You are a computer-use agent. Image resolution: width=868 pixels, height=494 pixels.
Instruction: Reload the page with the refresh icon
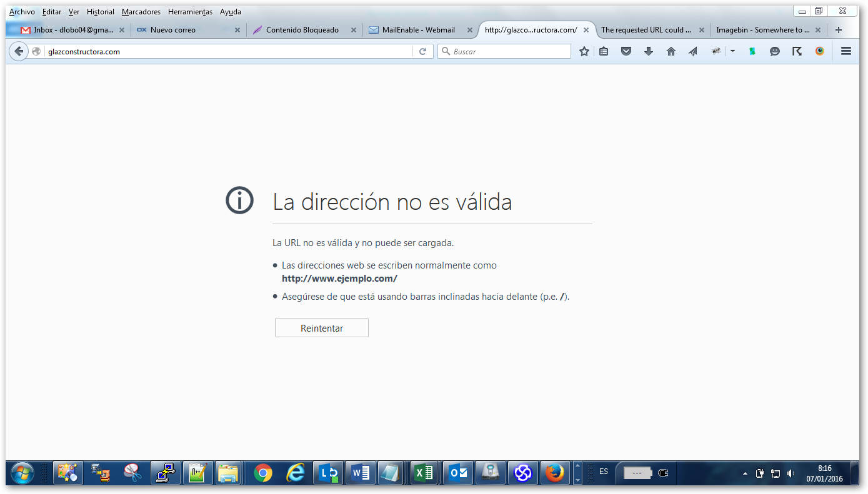coord(422,52)
